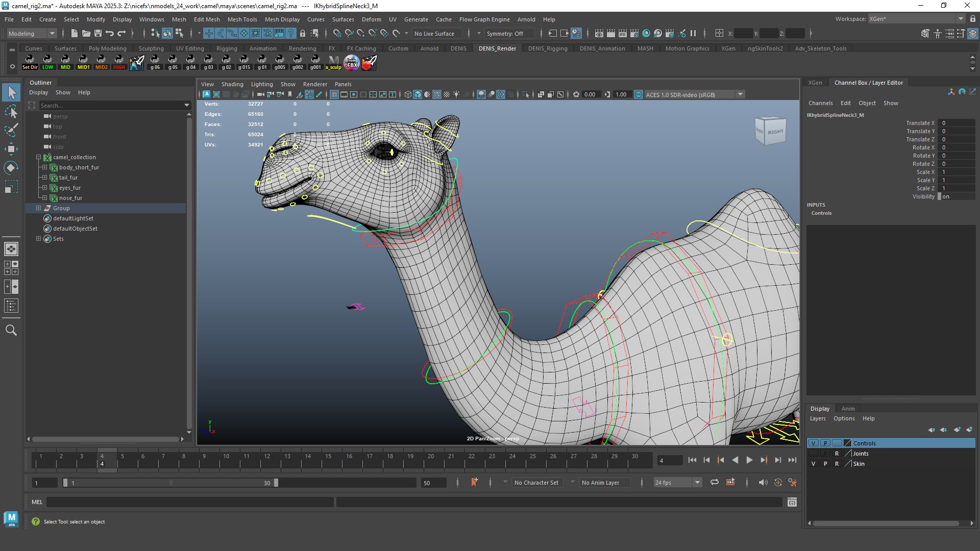Move selected layer up icon

932,430
